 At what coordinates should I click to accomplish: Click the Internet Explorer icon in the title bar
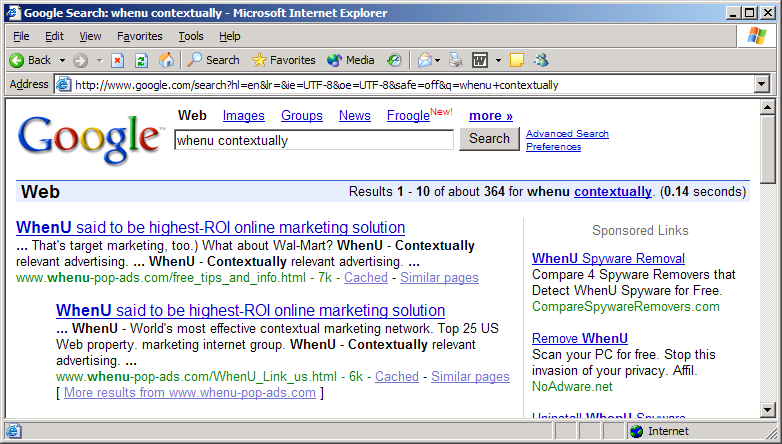tap(13, 12)
